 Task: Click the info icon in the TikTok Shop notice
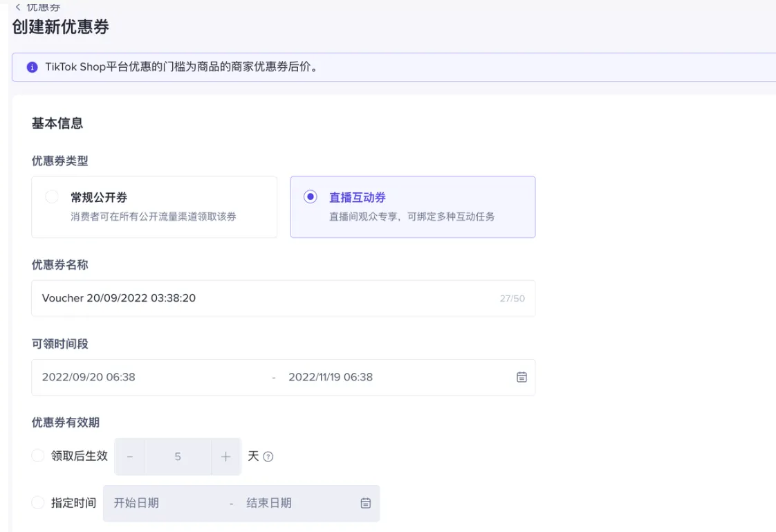pyautogui.click(x=33, y=67)
